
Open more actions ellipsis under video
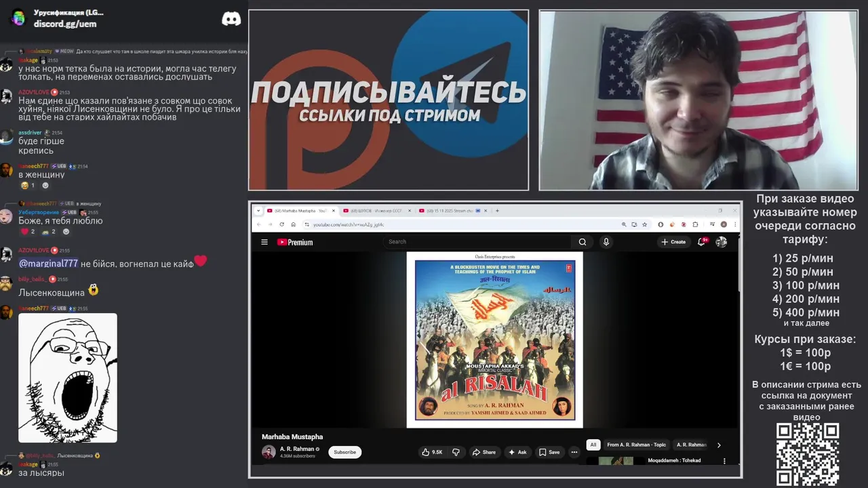574,452
